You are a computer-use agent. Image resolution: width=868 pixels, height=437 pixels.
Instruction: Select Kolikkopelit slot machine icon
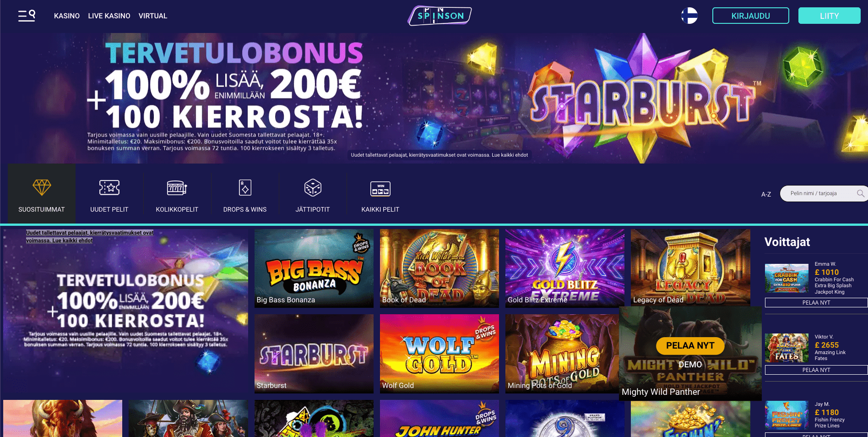[x=177, y=187]
